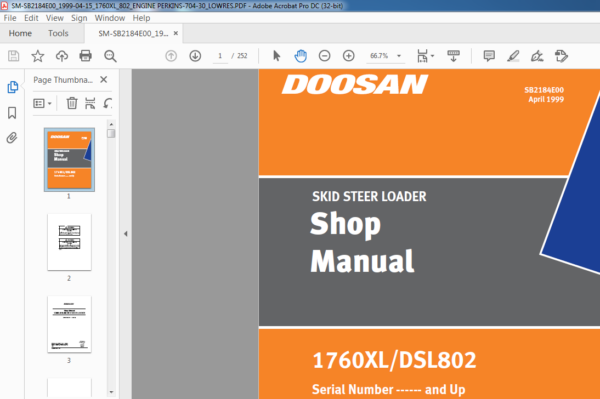Open zoom level 66.7% dropdown
Viewport: 600px width, 399px height.
(x=399, y=56)
